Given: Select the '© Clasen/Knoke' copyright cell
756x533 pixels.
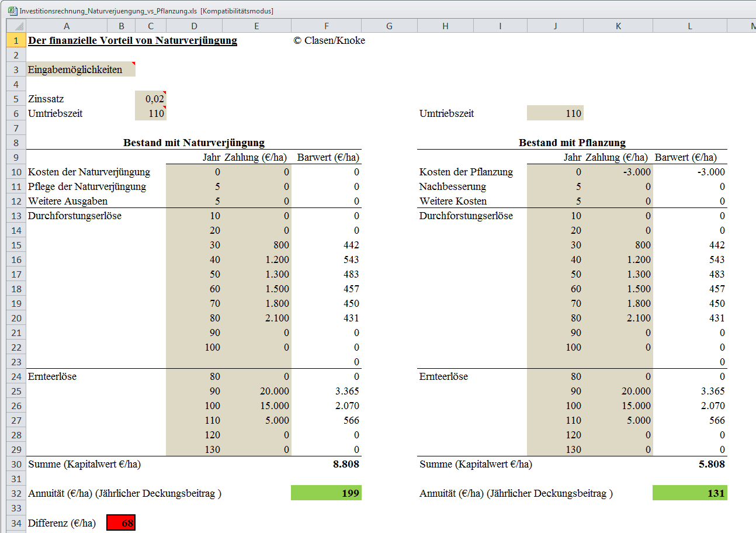Looking at the screenshot, I should point(330,40).
